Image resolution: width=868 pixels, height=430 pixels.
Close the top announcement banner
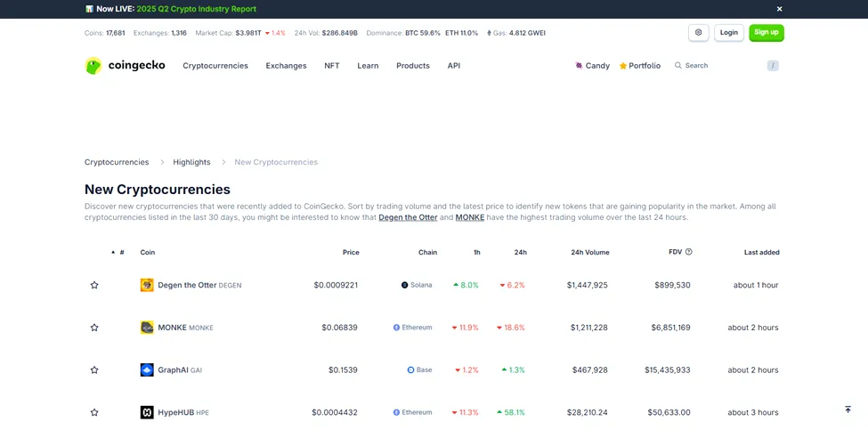780,9
